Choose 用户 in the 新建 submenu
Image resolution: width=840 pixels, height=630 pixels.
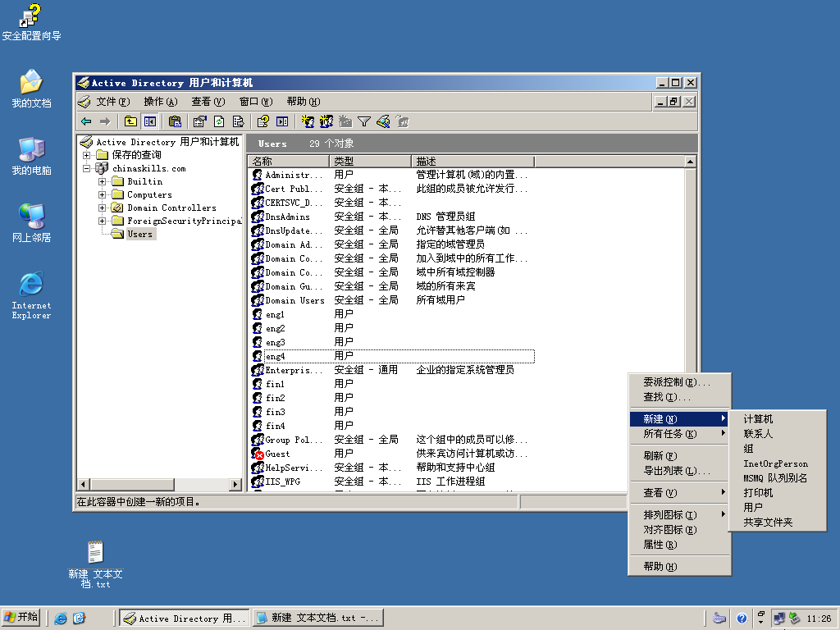tap(778, 507)
